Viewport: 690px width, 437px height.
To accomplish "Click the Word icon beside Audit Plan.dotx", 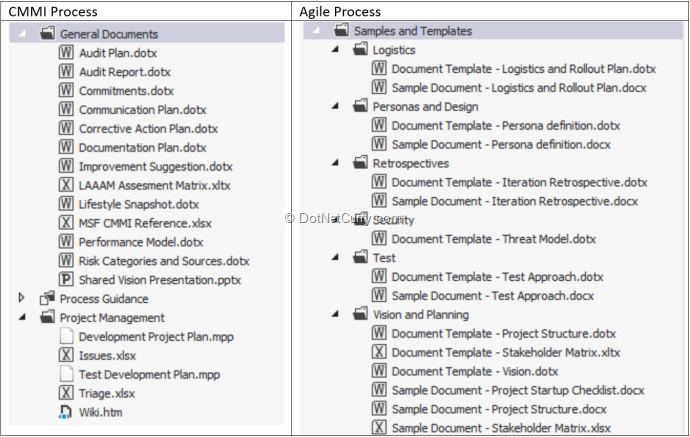I will pos(66,53).
